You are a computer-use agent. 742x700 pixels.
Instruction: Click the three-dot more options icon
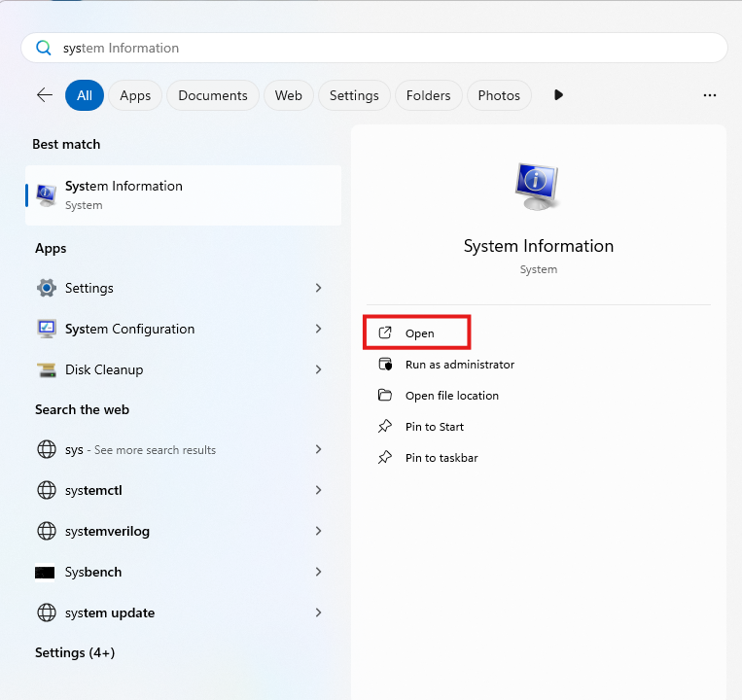coord(710,95)
